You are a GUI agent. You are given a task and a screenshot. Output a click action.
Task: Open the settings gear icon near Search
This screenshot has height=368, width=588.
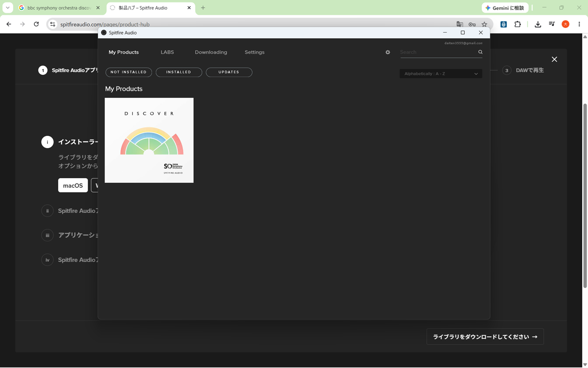pyautogui.click(x=388, y=52)
